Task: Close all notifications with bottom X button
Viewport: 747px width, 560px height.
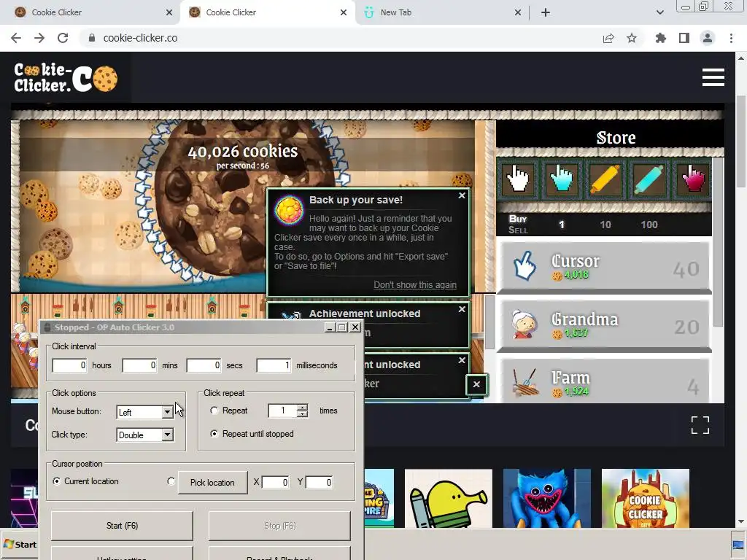Action: coord(476,384)
